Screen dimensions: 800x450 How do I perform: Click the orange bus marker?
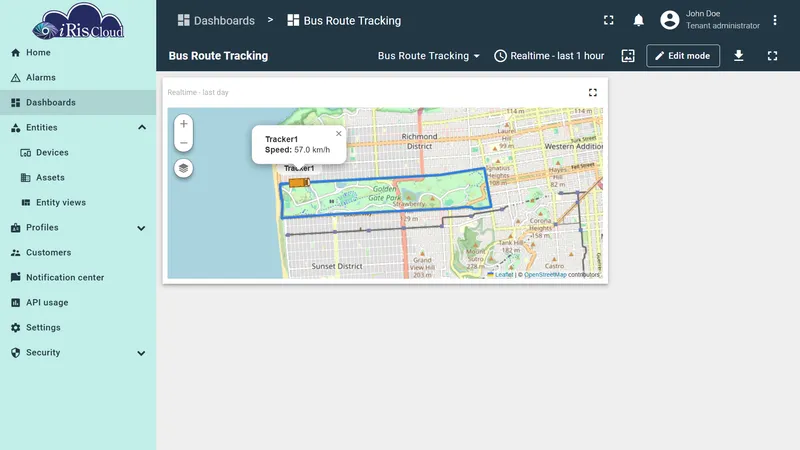[x=299, y=183]
